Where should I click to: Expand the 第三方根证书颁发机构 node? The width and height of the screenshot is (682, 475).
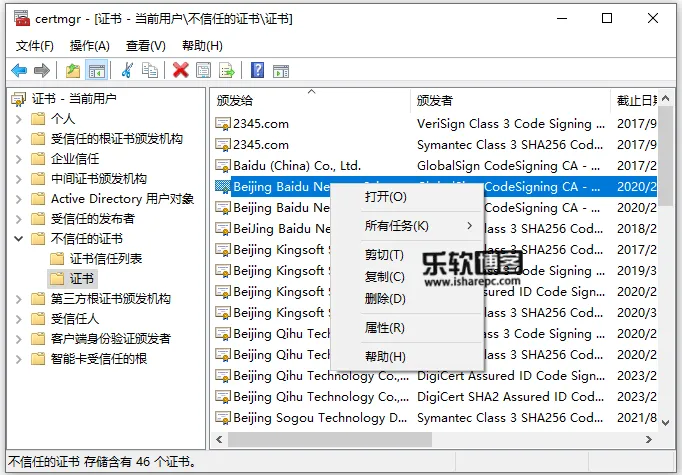click(x=19, y=299)
